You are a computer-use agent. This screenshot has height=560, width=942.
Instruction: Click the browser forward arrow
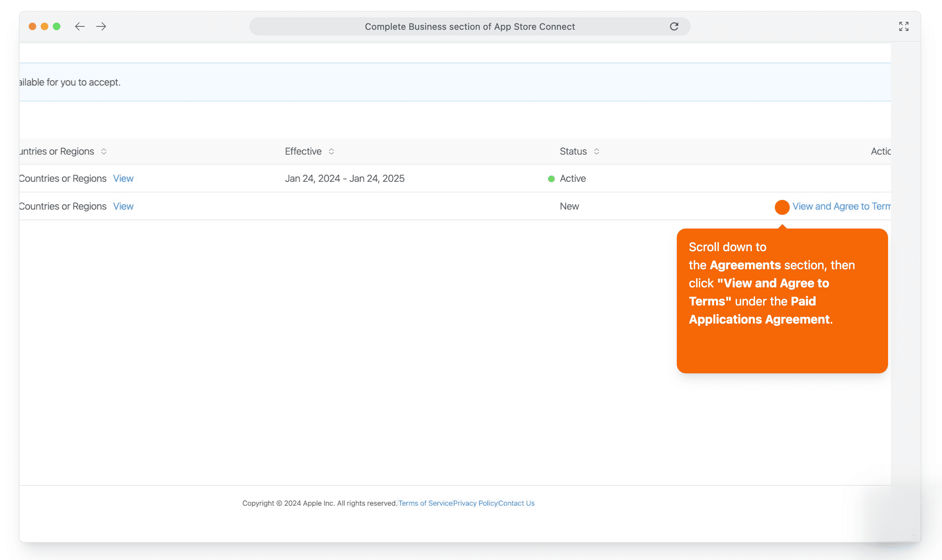click(101, 26)
